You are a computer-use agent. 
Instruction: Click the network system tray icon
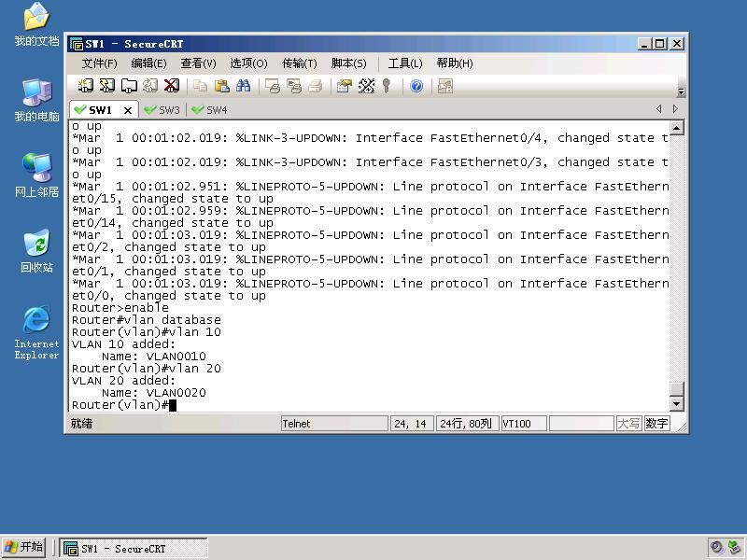click(x=734, y=548)
